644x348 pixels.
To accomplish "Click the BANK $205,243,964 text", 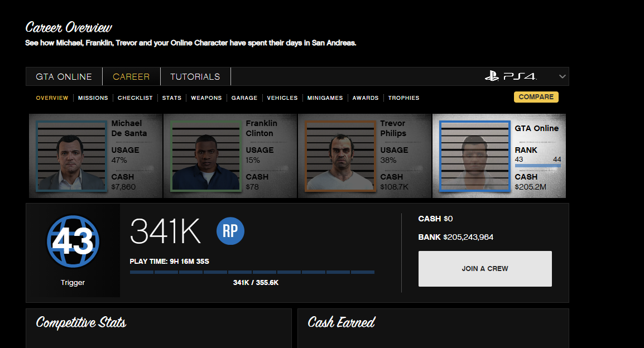I will pos(456,237).
